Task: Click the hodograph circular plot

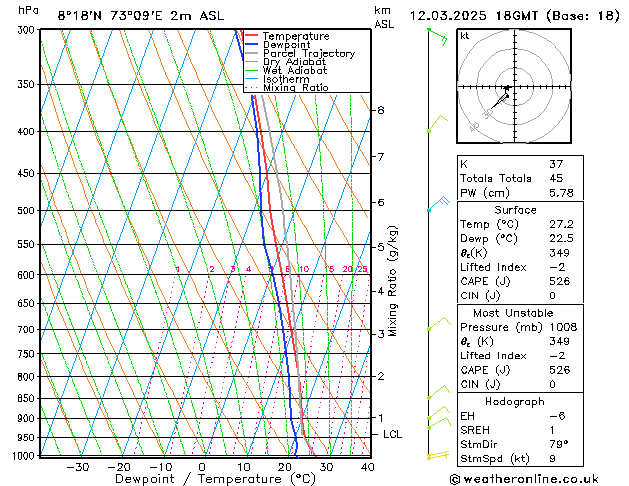Action: (514, 86)
